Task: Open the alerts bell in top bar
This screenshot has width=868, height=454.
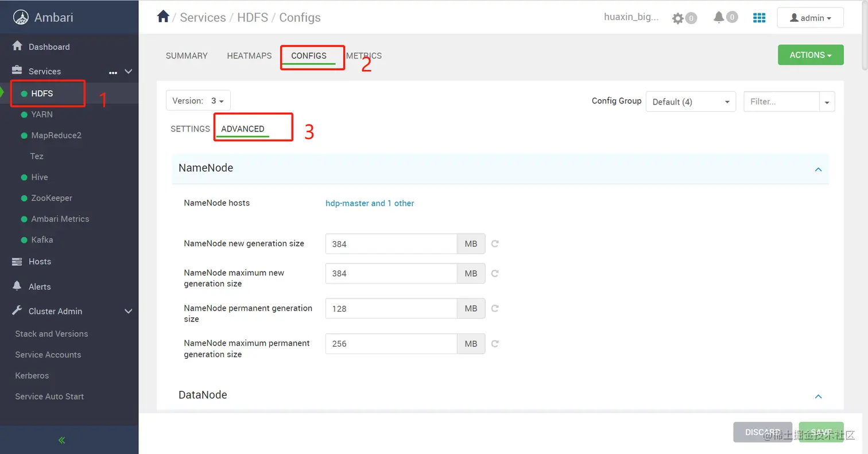Action: pyautogui.click(x=719, y=18)
